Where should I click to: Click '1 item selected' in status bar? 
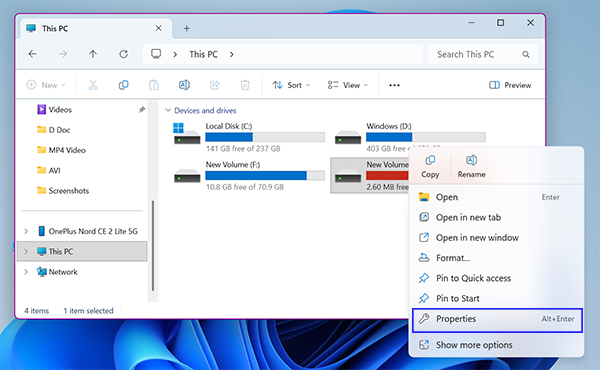click(x=88, y=311)
